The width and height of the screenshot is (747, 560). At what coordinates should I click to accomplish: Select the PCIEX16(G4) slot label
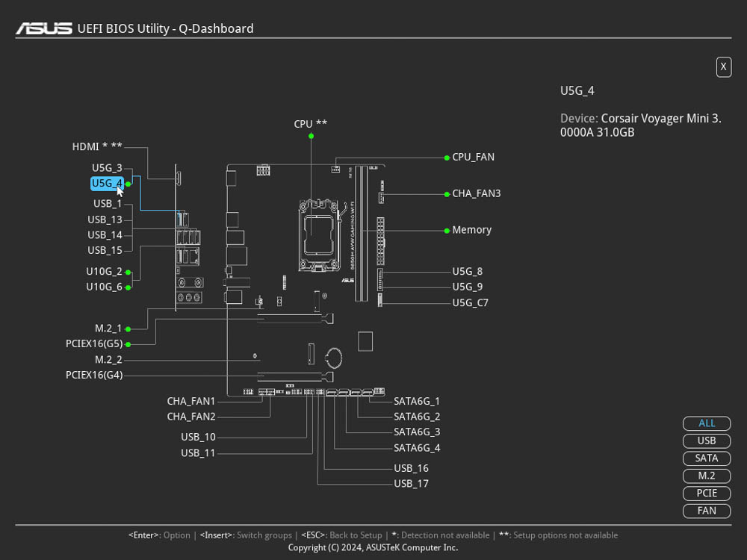94,375
